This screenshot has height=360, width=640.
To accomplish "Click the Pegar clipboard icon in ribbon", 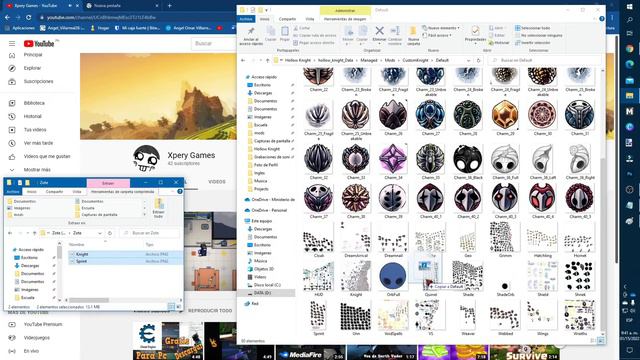I will (284, 31).
